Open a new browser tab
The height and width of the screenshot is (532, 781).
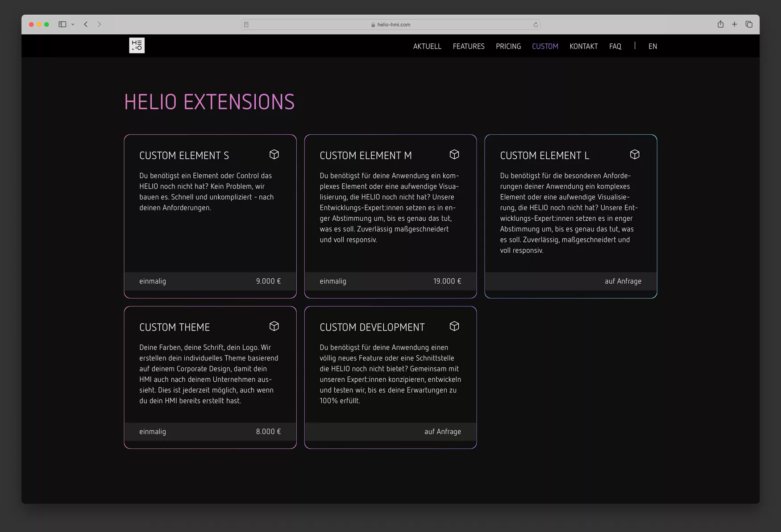pyautogui.click(x=734, y=24)
